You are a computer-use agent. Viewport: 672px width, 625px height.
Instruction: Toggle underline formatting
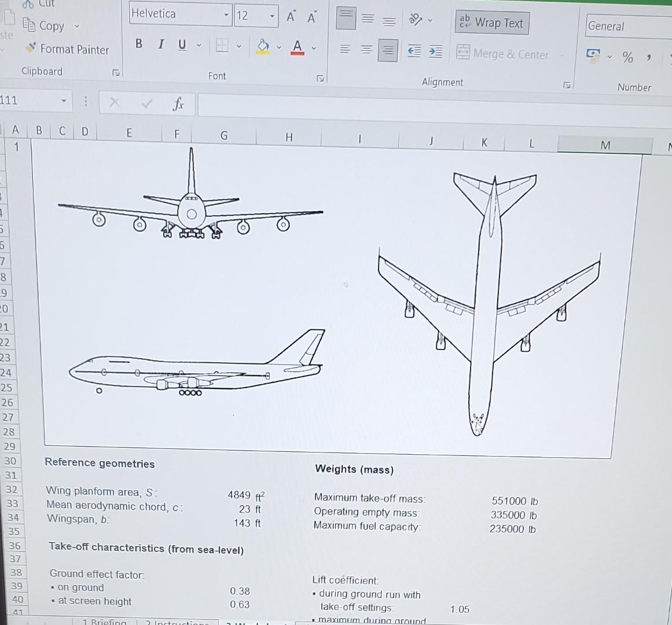pos(182,44)
